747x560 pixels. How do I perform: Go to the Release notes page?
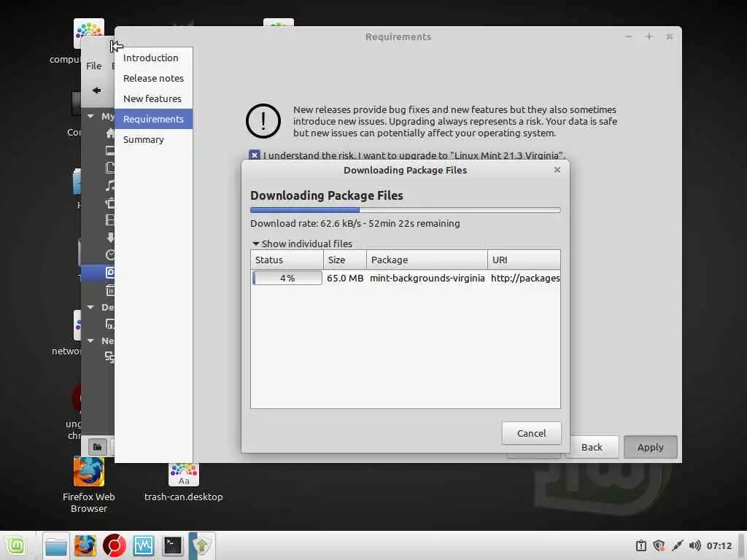pos(153,78)
